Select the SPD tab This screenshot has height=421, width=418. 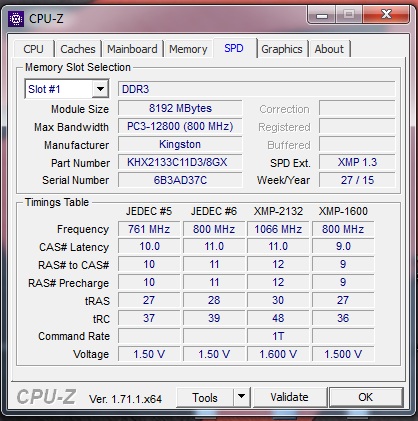point(234,48)
